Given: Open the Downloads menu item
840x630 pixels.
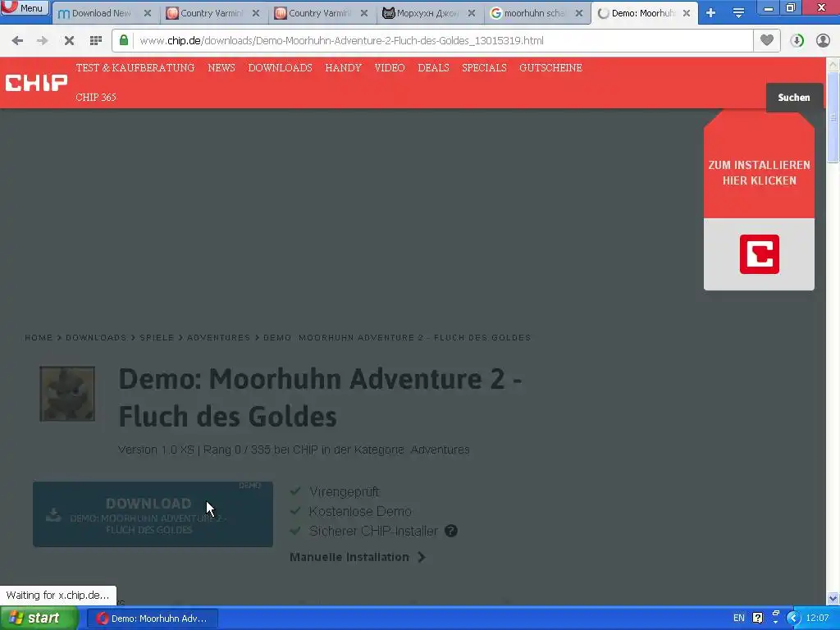Looking at the screenshot, I should pyautogui.click(x=281, y=68).
